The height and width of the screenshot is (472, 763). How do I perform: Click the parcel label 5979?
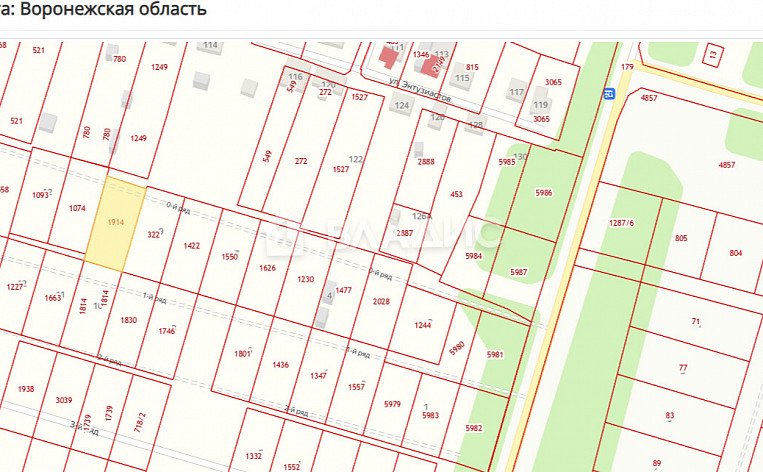click(x=392, y=404)
